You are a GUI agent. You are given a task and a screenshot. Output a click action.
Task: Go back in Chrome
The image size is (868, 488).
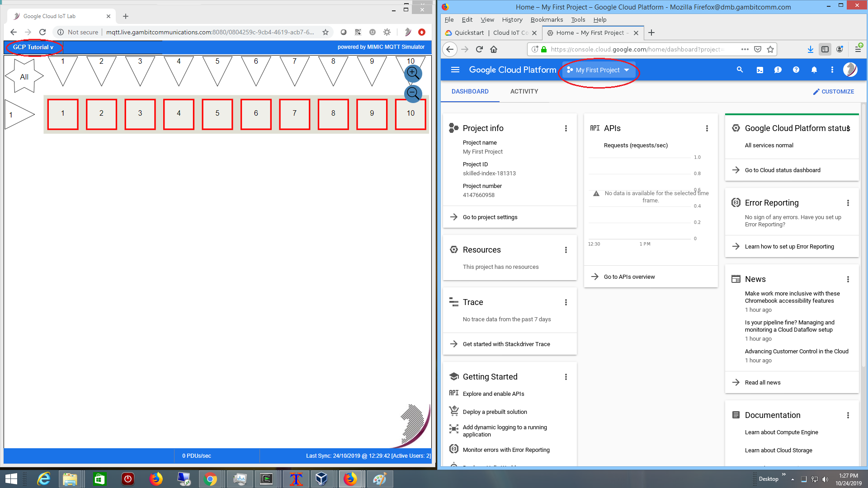coord(14,32)
